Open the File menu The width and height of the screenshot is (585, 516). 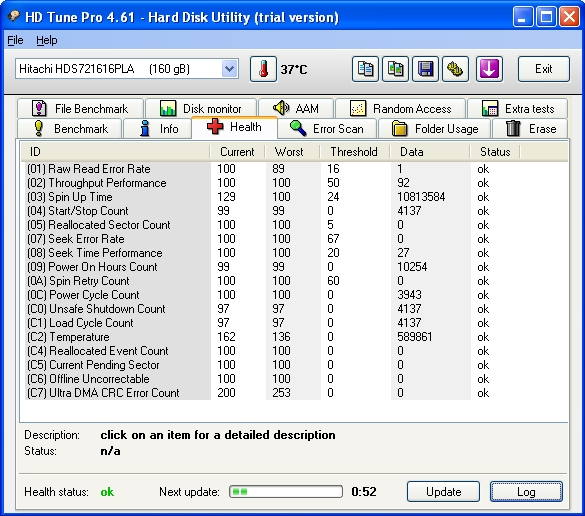(x=15, y=40)
